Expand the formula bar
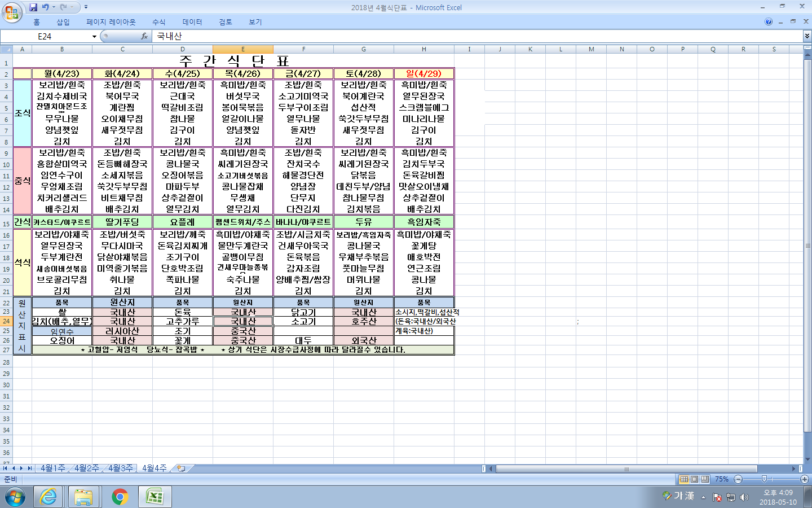 coord(807,36)
